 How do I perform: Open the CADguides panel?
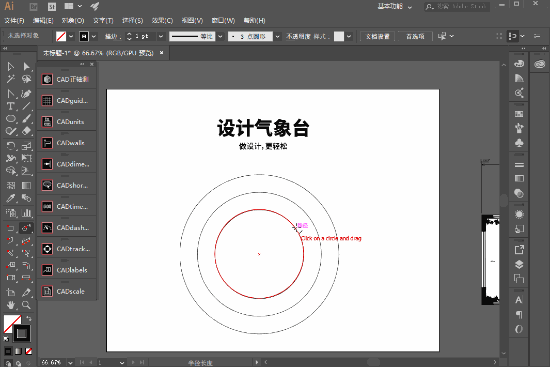[x=67, y=101]
